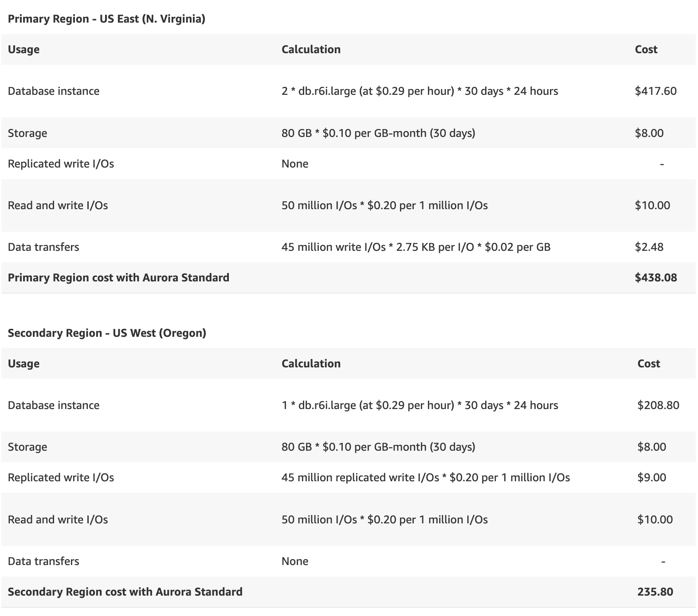Click the data transfers cost $2.48
698x616 pixels.
click(649, 247)
